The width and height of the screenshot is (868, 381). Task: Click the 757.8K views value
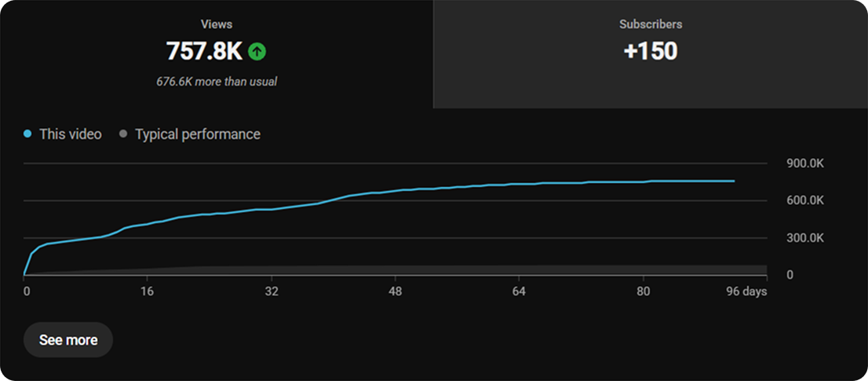point(204,52)
